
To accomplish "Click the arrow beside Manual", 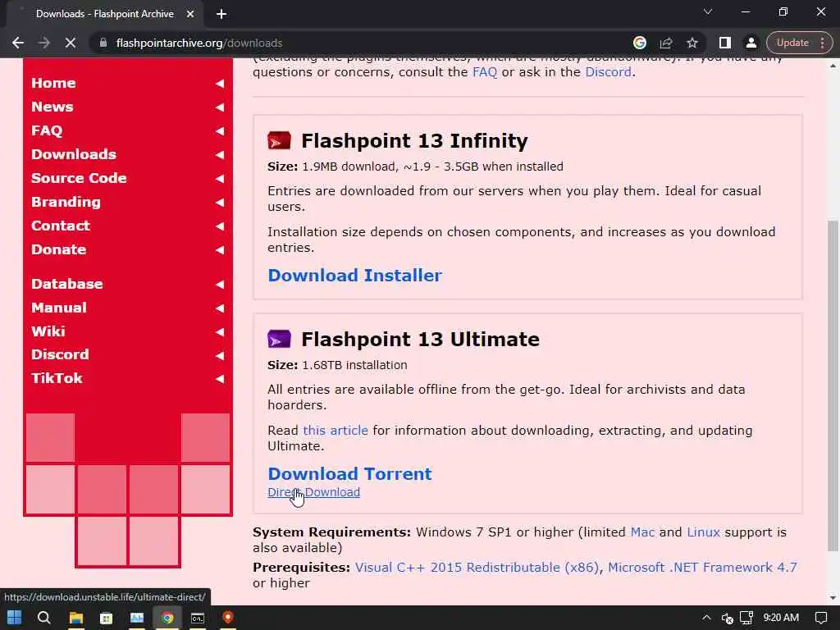I will pos(220,308).
